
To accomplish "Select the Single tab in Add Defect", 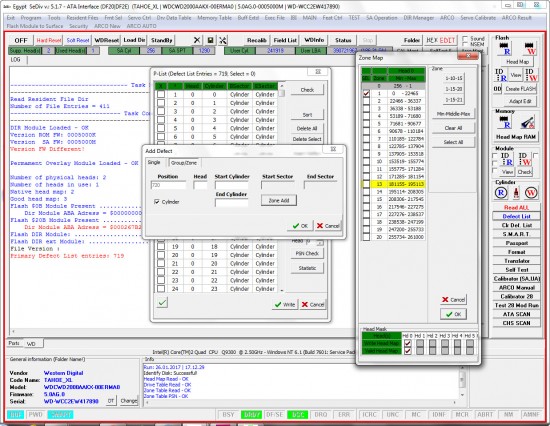I will pyautogui.click(x=154, y=162).
